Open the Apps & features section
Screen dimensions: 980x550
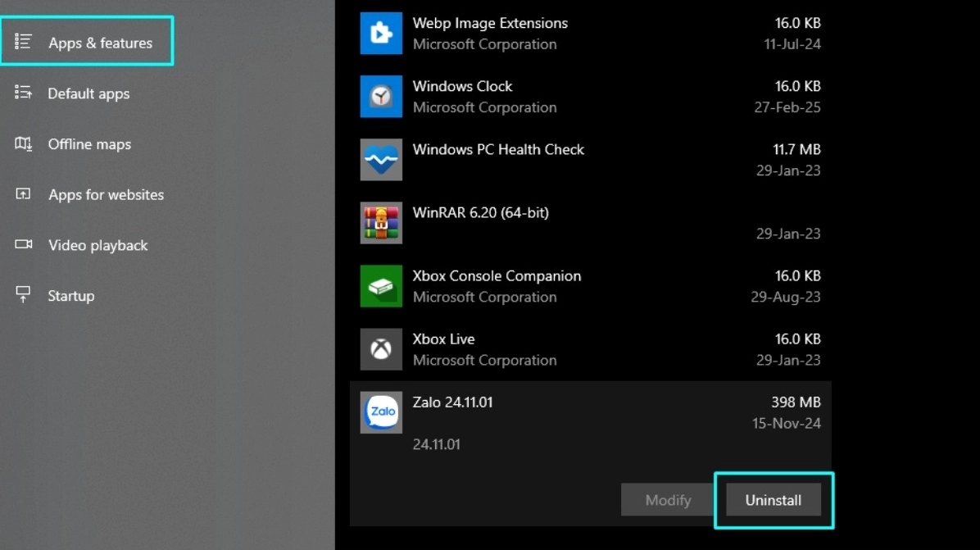click(x=100, y=43)
